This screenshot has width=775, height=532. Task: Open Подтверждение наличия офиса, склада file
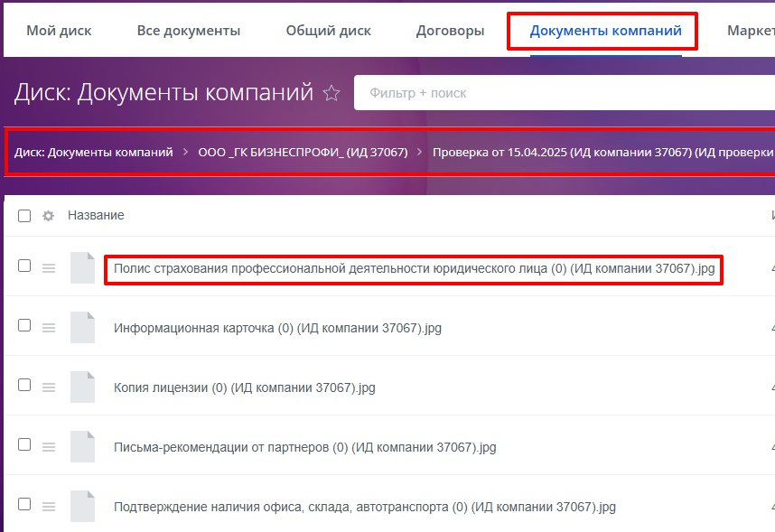[x=365, y=507]
